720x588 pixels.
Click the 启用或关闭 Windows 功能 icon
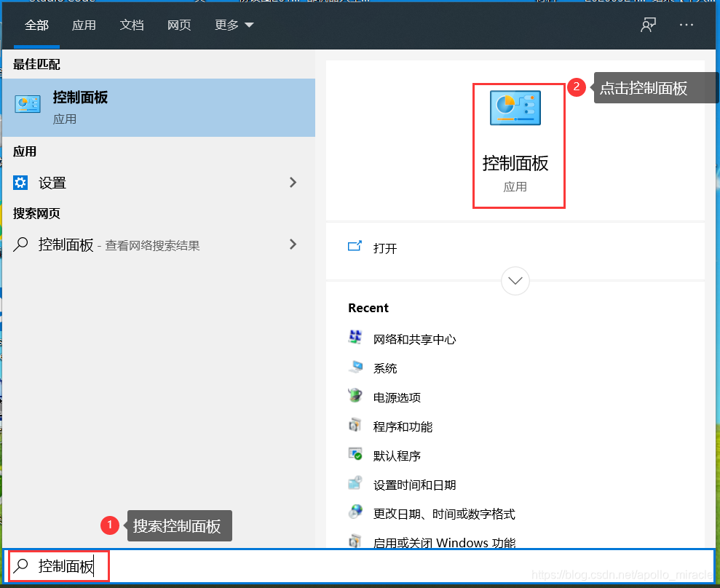pyautogui.click(x=355, y=541)
